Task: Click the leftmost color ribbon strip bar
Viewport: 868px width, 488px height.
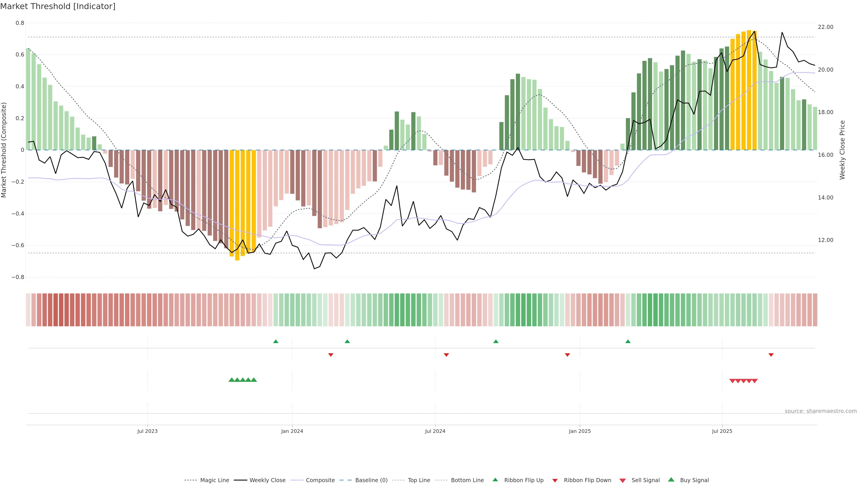Action: coord(28,310)
